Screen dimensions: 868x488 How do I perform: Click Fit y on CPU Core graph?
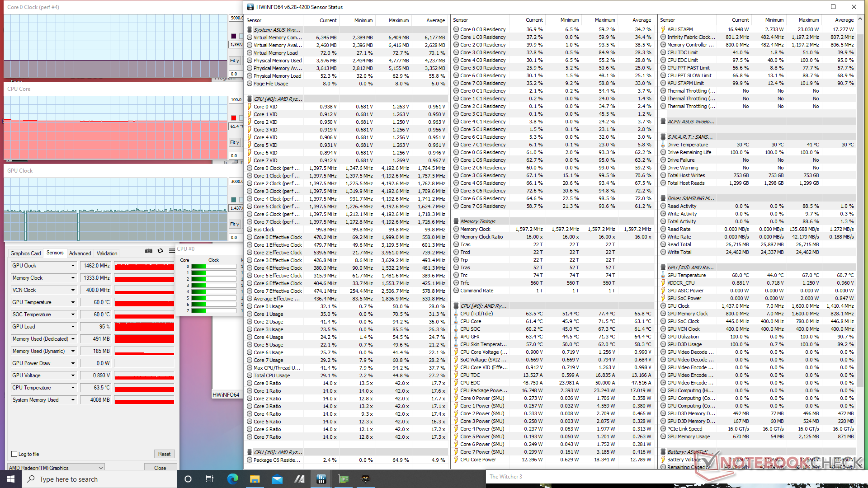[x=234, y=142]
